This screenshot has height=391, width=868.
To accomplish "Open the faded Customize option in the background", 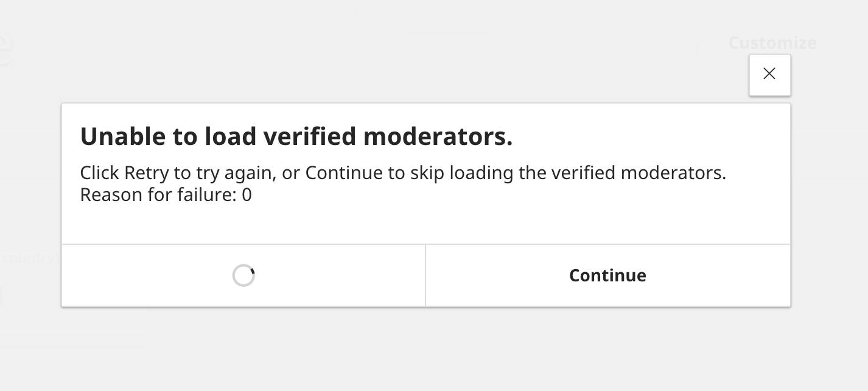I will (772, 43).
